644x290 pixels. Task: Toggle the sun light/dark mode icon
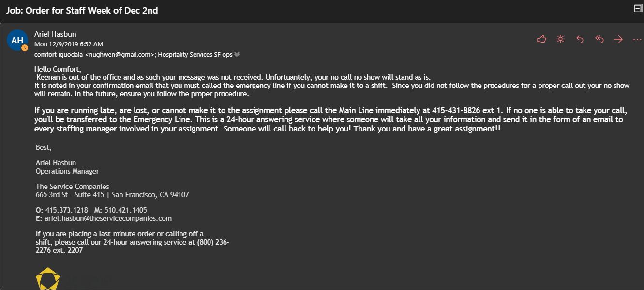[560, 39]
